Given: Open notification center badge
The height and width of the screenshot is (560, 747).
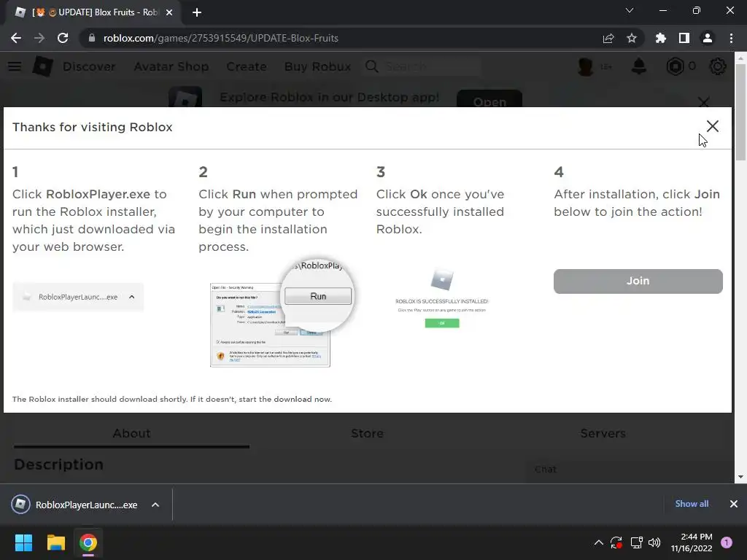Looking at the screenshot, I should tap(727, 542).
